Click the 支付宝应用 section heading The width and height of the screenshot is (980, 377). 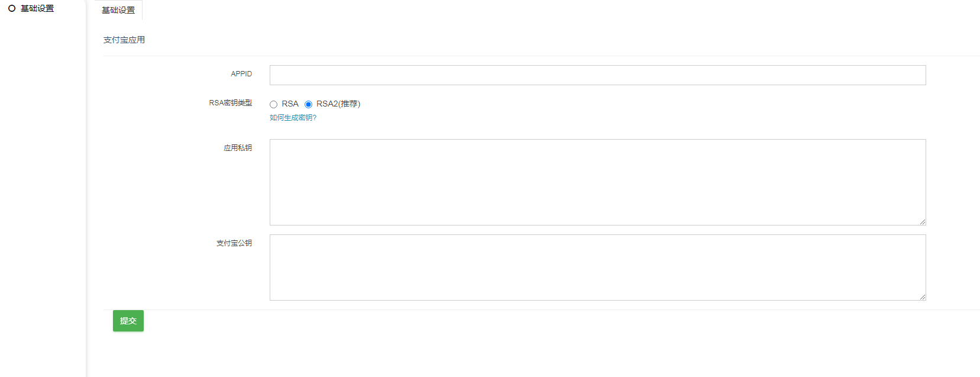click(x=124, y=40)
